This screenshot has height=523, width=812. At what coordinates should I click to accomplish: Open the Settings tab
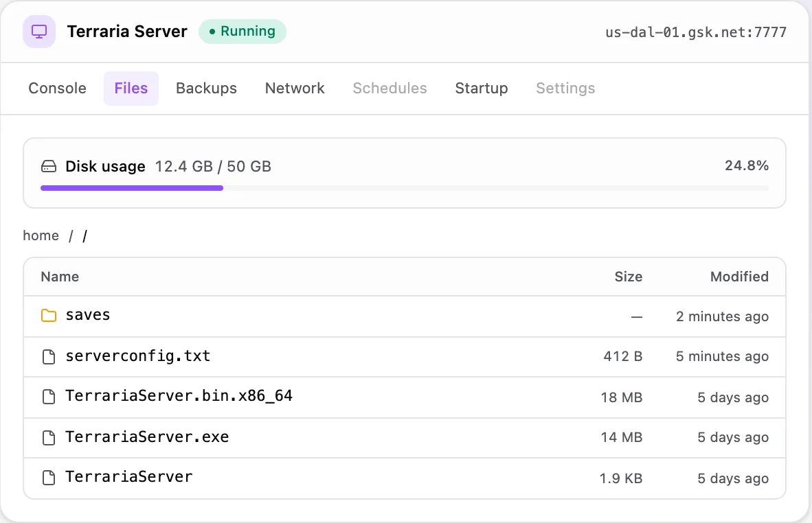[x=565, y=89]
